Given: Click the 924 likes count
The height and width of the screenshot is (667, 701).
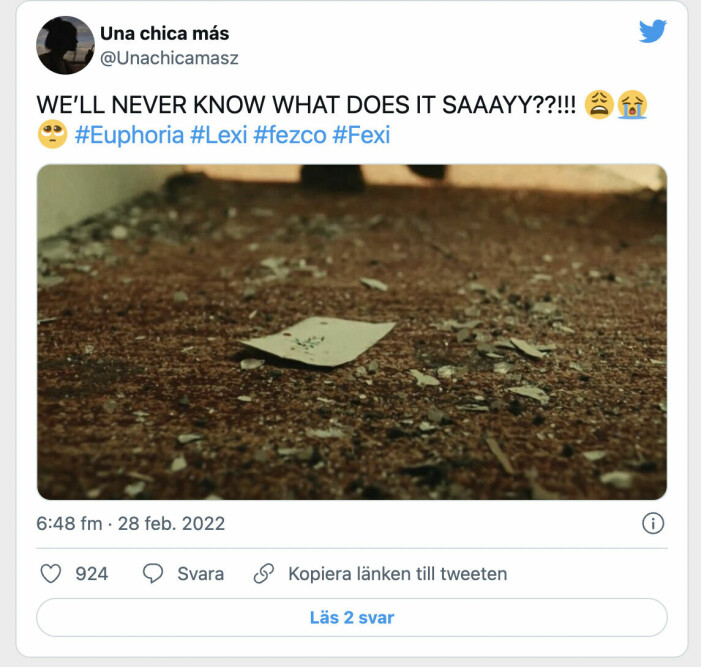Looking at the screenshot, I should pyautogui.click(x=92, y=574).
